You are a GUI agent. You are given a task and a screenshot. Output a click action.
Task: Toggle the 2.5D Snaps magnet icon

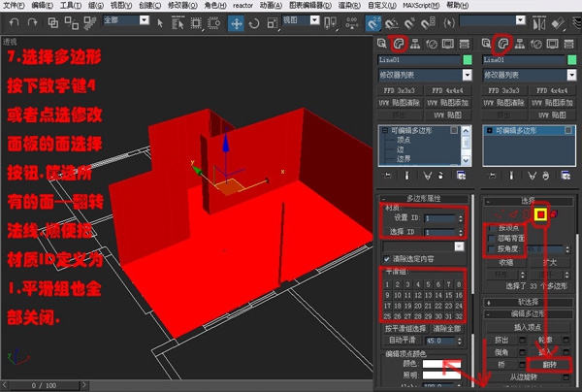[373, 23]
